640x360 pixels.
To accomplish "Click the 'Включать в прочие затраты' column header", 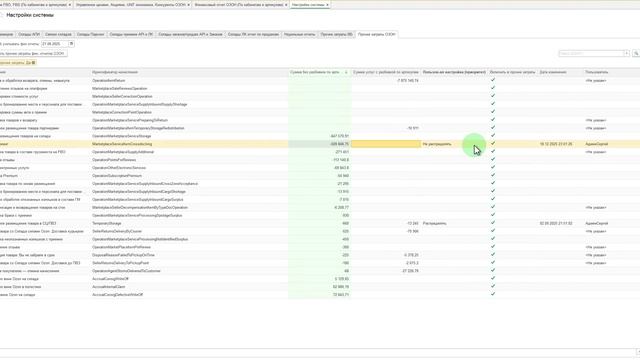I will (513, 72).
